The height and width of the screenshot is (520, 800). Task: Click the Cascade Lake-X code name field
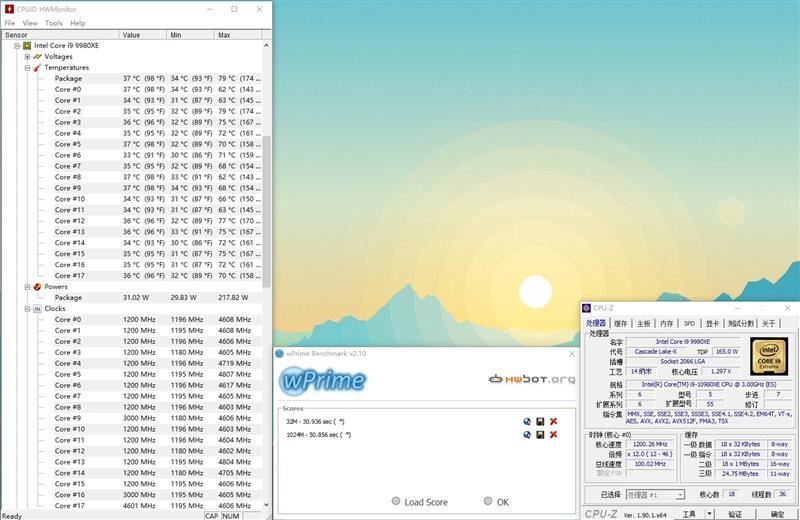[656, 352]
